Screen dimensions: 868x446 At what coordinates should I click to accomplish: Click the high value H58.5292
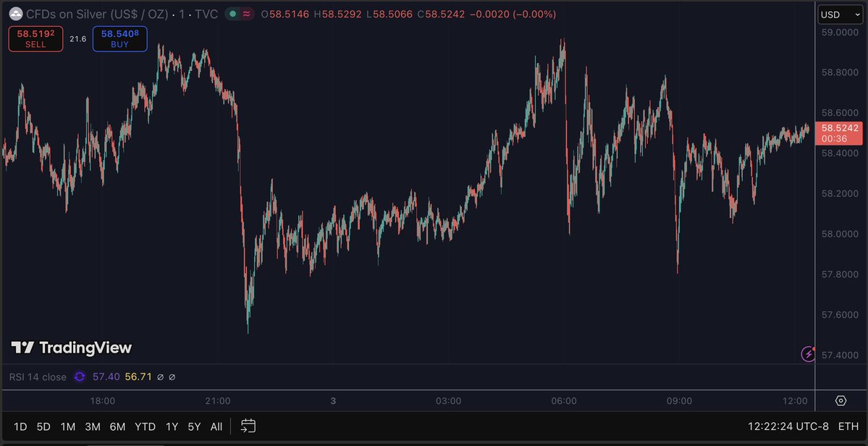coord(337,14)
